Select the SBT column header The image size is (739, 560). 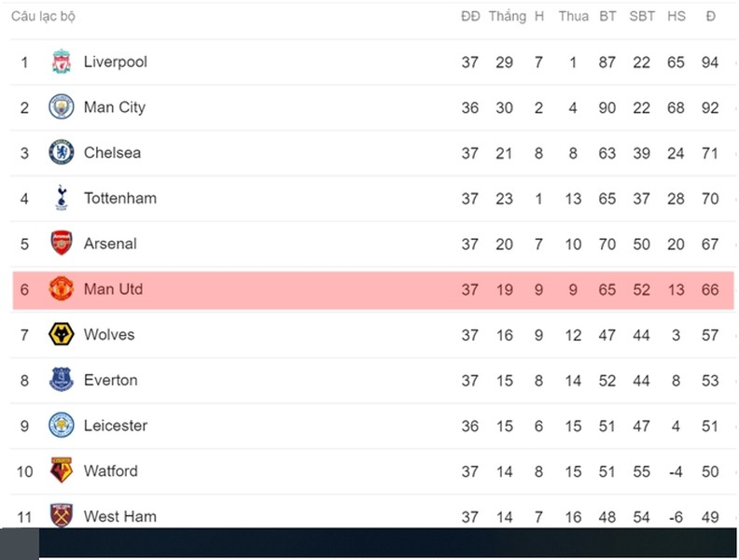pos(642,17)
